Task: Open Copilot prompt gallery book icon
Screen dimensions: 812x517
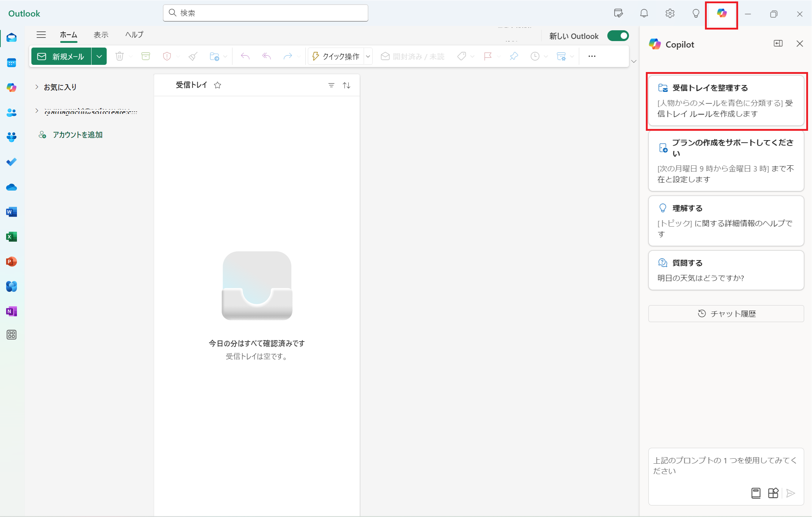Action: 756,493
